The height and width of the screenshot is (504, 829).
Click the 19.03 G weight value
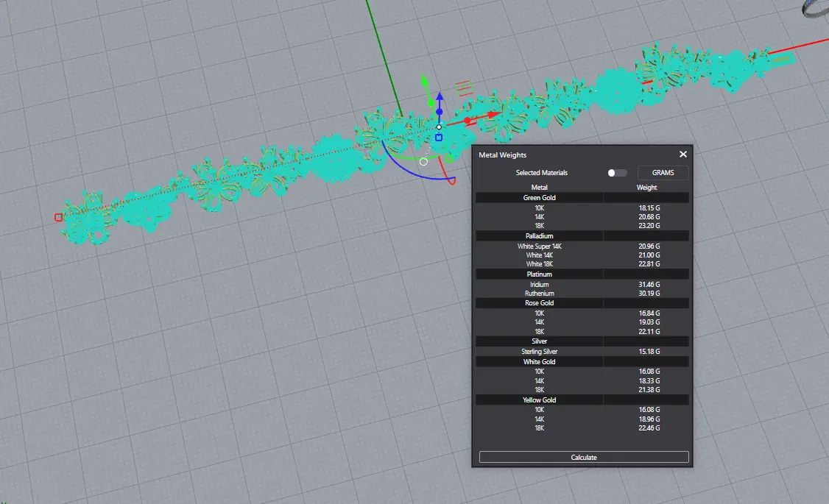(x=649, y=322)
